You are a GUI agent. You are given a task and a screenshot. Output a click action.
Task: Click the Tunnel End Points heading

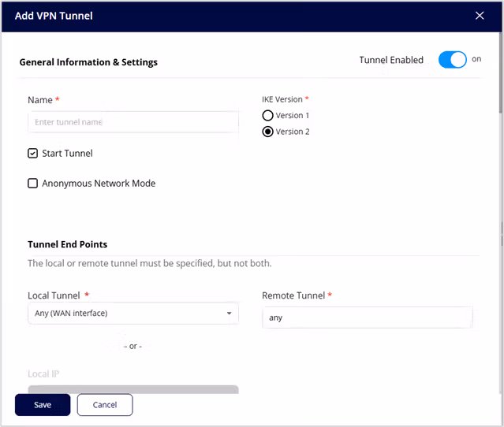coord(67,244)
